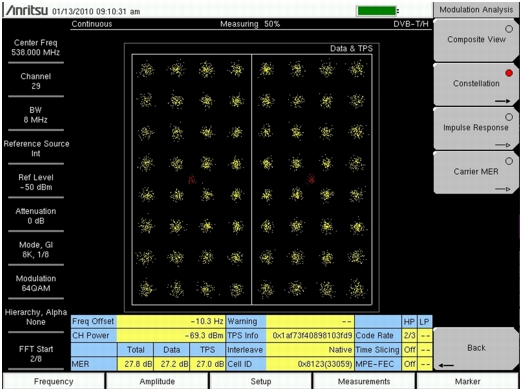521x390 pixels.
Task: Expand Carrier MER submenu arrow
Action: pos(503,189)
